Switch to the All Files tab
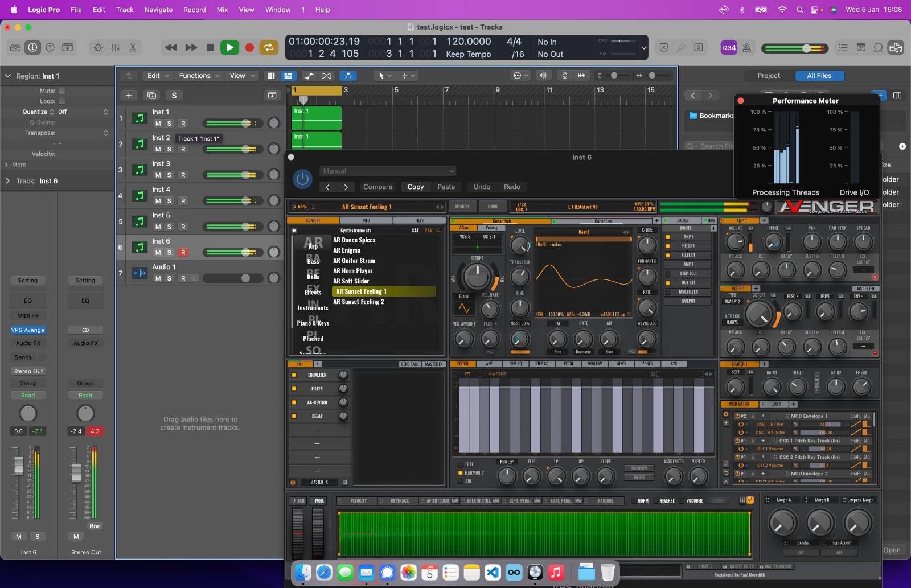The height and width of the screenshot is (588, 911). pos(819,76)
